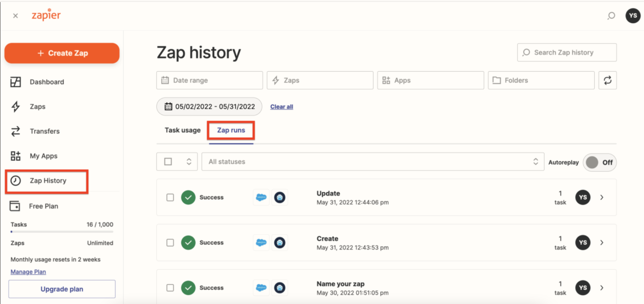Click the Success check icon on Update run
The width and height of the screenshot is (644, 304).
[x=188, y=197]
